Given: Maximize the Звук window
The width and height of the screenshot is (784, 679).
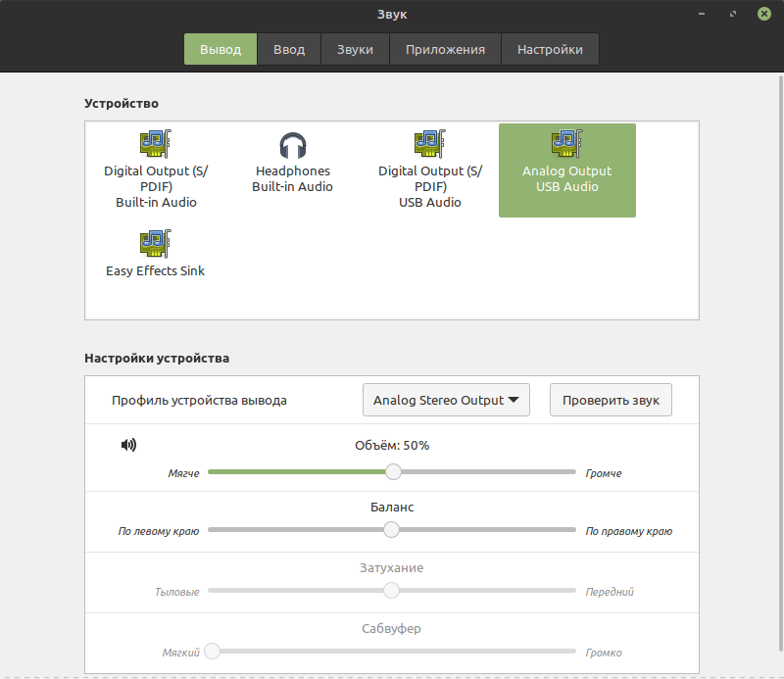Looking at the screenshot, I should click(x=733, y=14).
